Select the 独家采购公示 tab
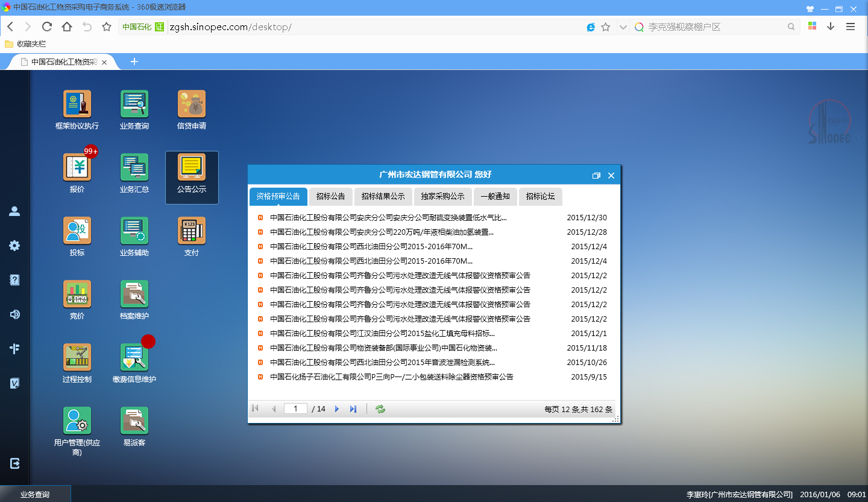 coord(443,197)
